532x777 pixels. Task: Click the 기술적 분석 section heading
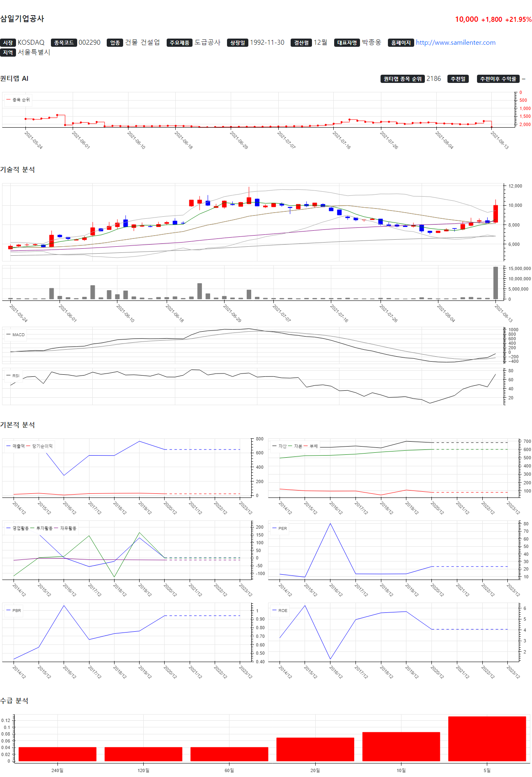tap(18, 170)
